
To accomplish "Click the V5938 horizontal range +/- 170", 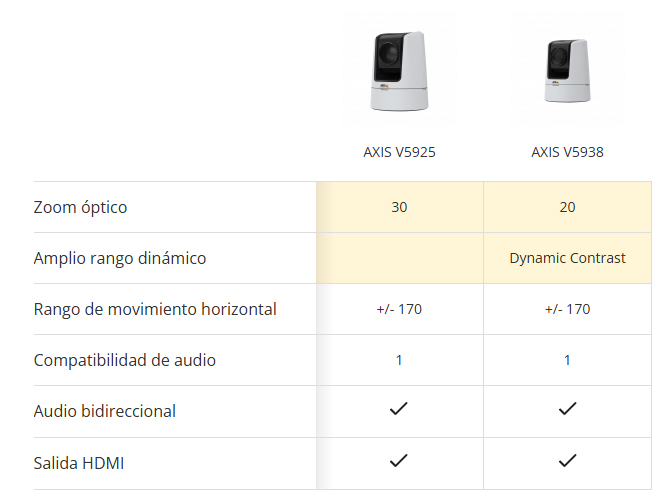I will click(567, 309).
